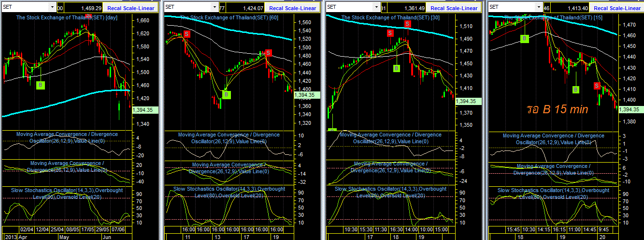Click the 1,510 price axis label on 30-minute chart
Image resolution: width=644 pixels, height=240 pixels.
467,26
